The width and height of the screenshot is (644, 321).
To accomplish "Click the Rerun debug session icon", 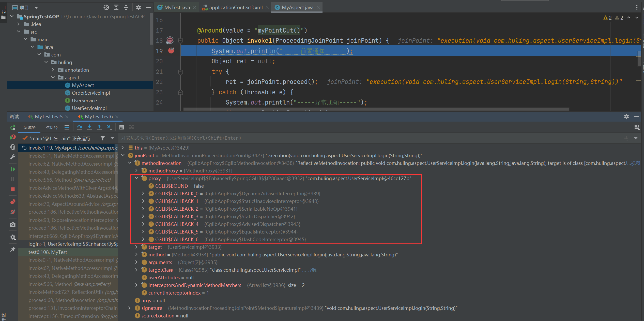I will [13, 127].
